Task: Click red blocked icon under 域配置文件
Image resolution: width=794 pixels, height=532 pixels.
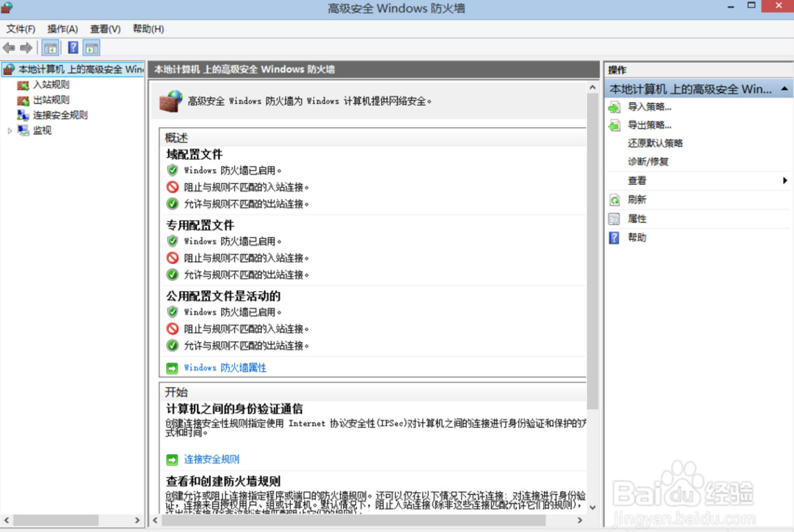Action: tap(172, 187)
